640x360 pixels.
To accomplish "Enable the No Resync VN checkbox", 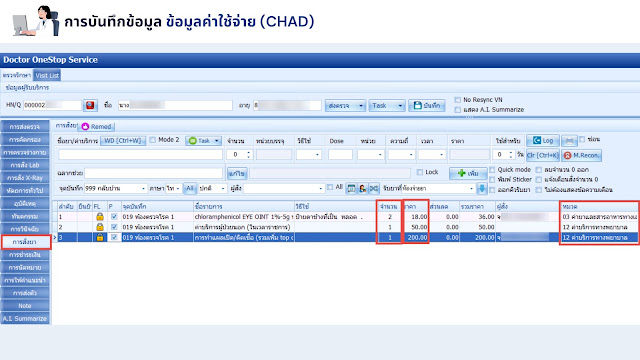I will (458, 100).
